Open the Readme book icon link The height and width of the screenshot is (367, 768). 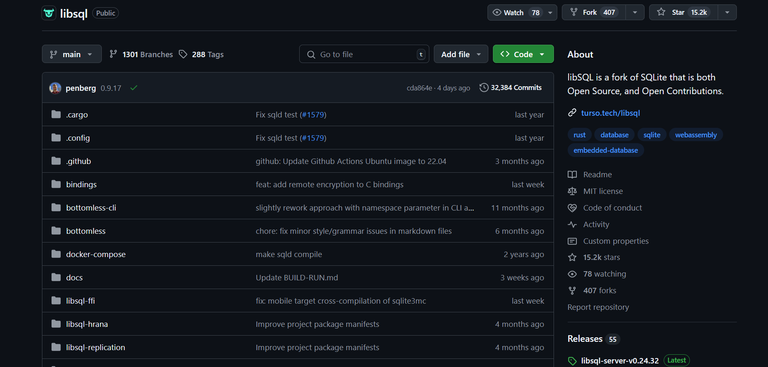pos(572,175)
